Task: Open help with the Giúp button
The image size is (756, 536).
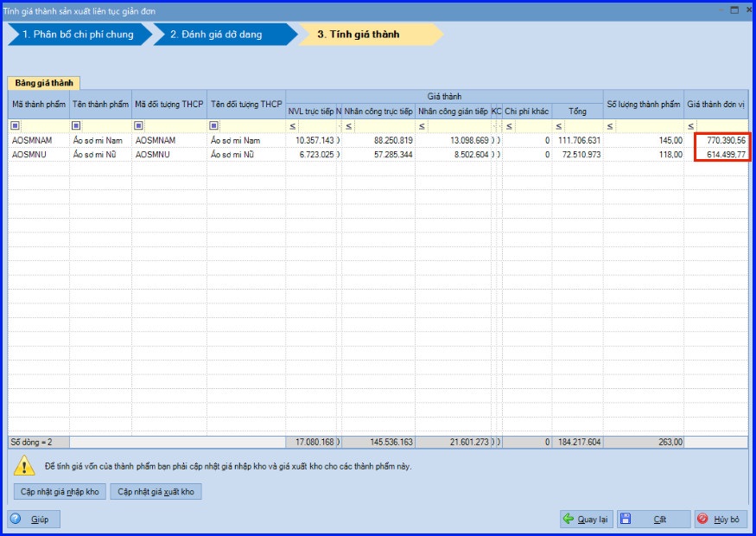Action: (34, 519)
